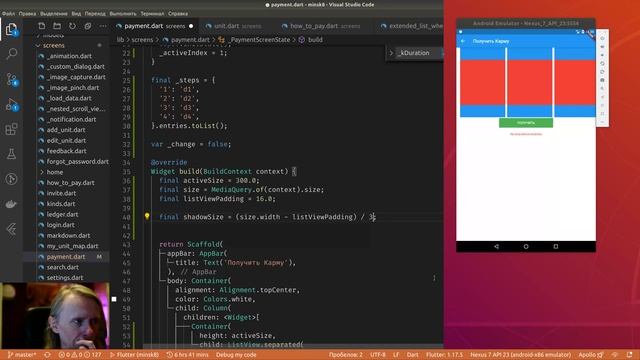Image resolution: width=640 pixels, height=360 pixels.
Task: Open the build breadcrumb dropdown
Action: pos(315,40)
